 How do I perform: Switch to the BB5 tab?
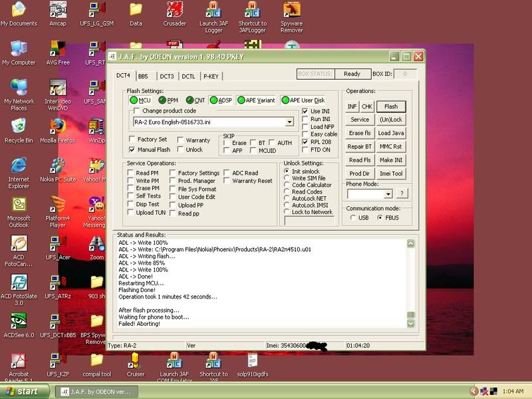[x=143, y=76]
